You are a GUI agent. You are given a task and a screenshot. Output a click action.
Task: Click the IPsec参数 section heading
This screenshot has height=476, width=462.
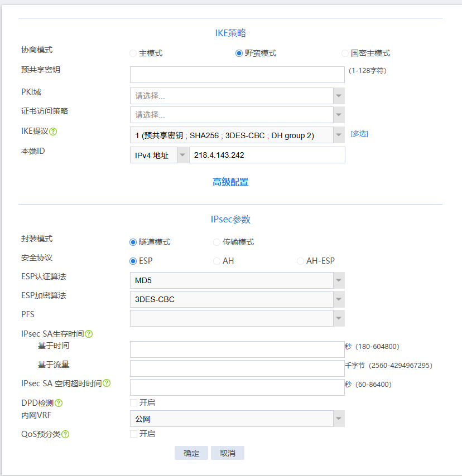tap(230, 220)
